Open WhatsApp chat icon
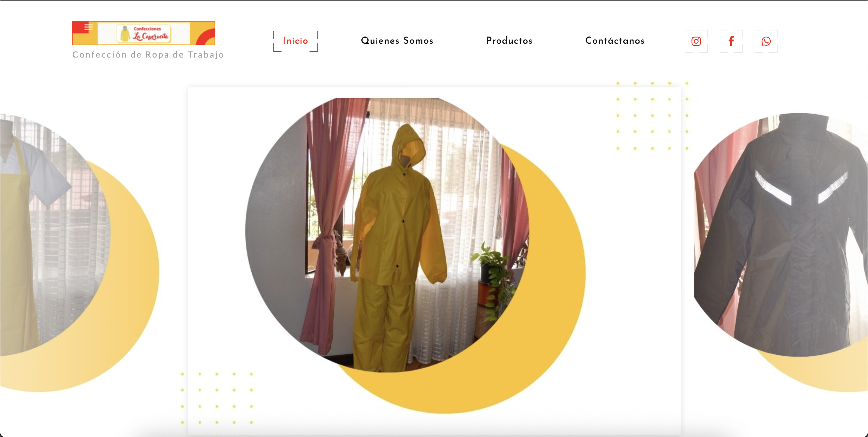Screen dimensions: 868x437 click(766, 41)
